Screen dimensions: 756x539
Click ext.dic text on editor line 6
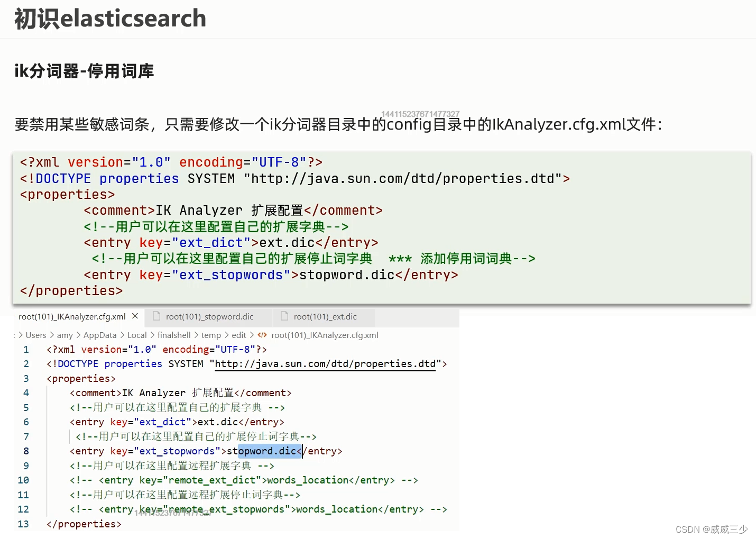click(x=218, y=422)
